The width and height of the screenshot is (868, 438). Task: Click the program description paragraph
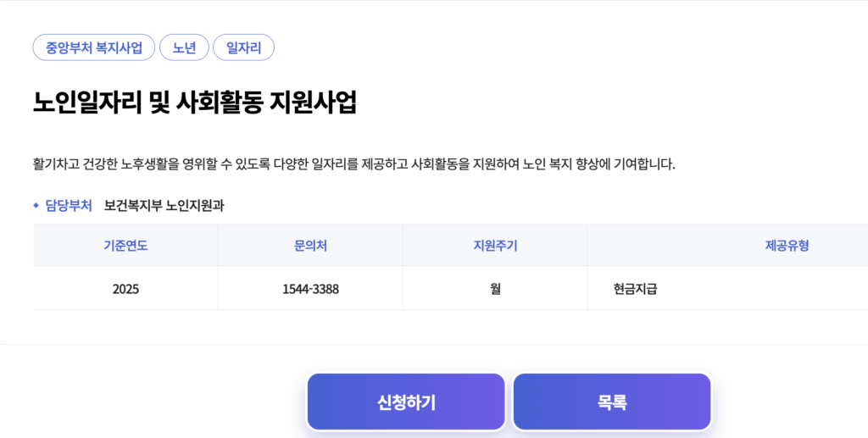(x=353, y=164)
